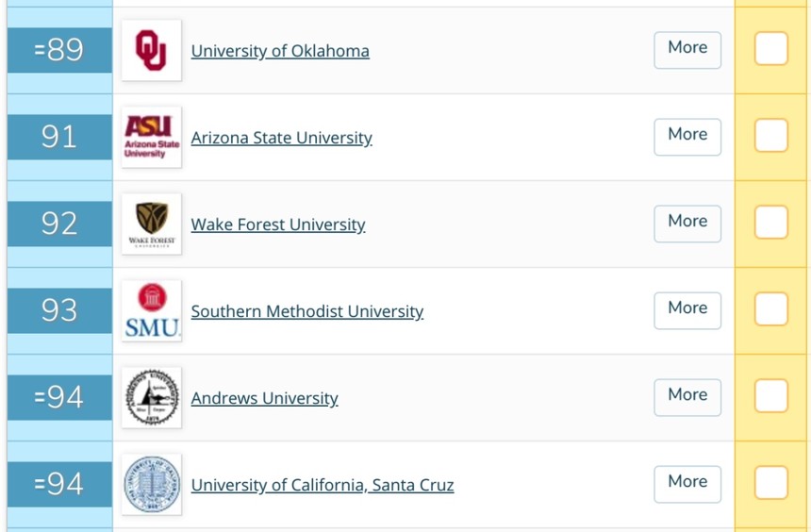The height and width of the screenshot is (532, 811).
Task: Show More info for Wake Forest University
Action: coord(687,224)
